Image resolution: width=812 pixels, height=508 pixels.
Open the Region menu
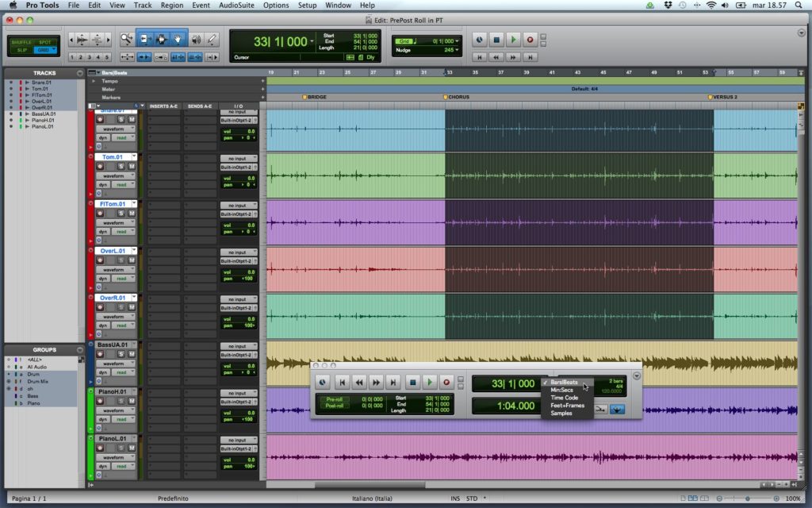click(x=172, y=6)
